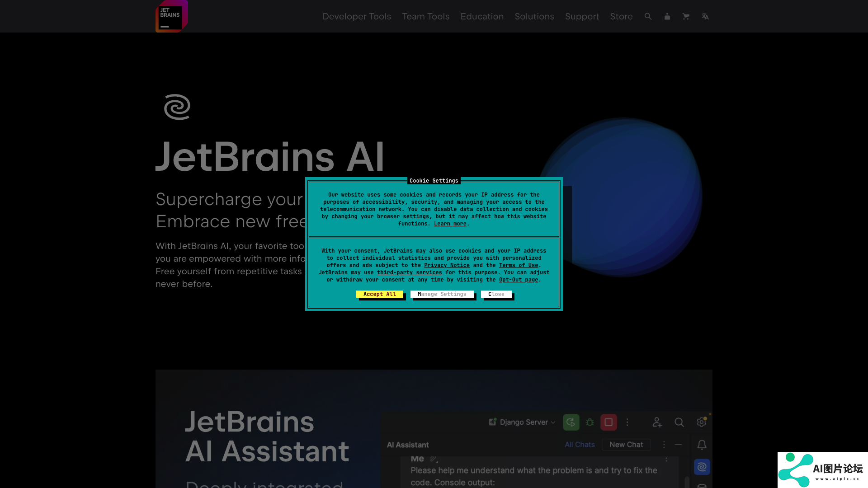This screenshot has height=488, width=868.
Task: Click the notifications bell icon
Action: pos(702,445)
